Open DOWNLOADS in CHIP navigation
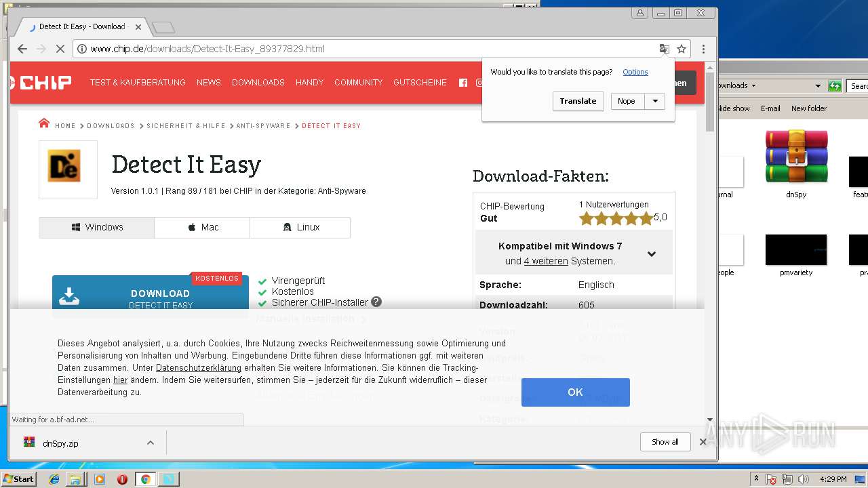This screenshot has width=868, height=488. click(x=258, y=83)
